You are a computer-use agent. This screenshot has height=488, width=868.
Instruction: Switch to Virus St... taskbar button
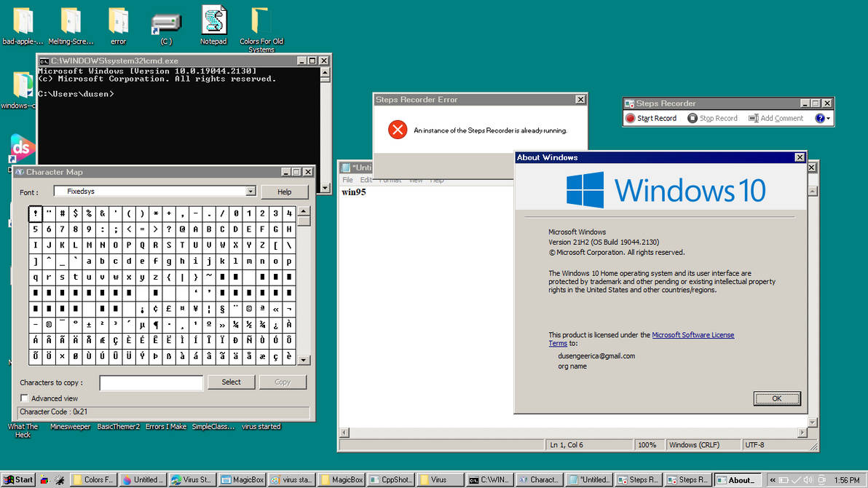click(192, 480)
